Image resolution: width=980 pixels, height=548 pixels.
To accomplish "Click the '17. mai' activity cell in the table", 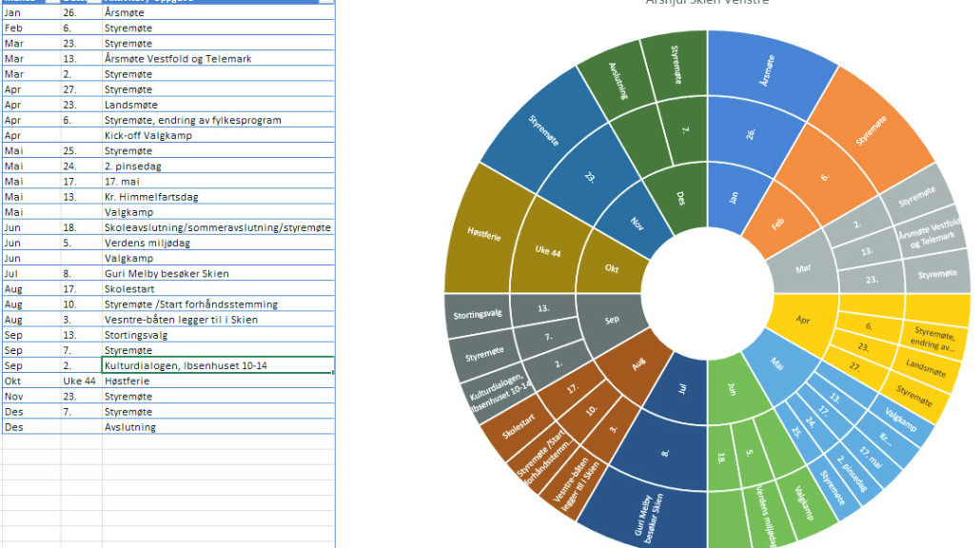I will (218, 182).
